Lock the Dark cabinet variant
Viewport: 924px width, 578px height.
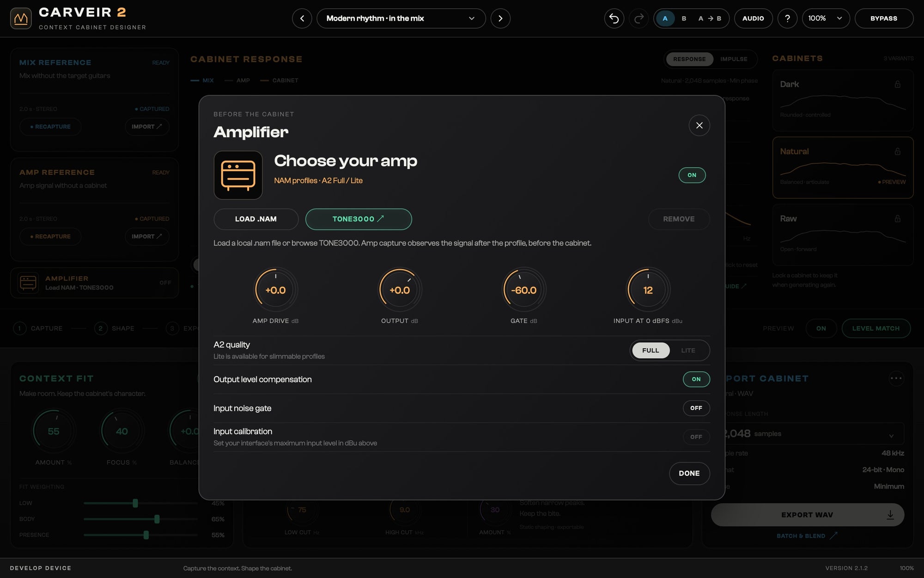click(x=898, y=84)
